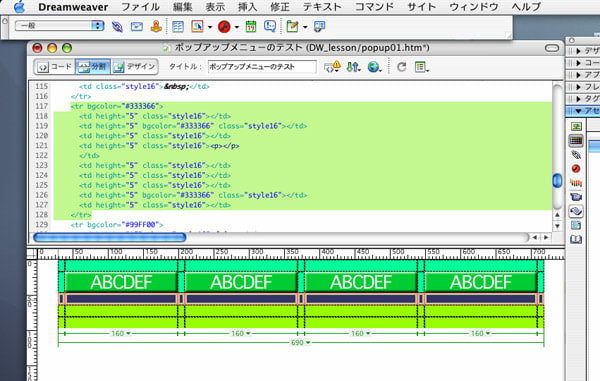Viewport: 600px width, 381px height.
Task: Open the 表示 menu
Action: [215, 7]
